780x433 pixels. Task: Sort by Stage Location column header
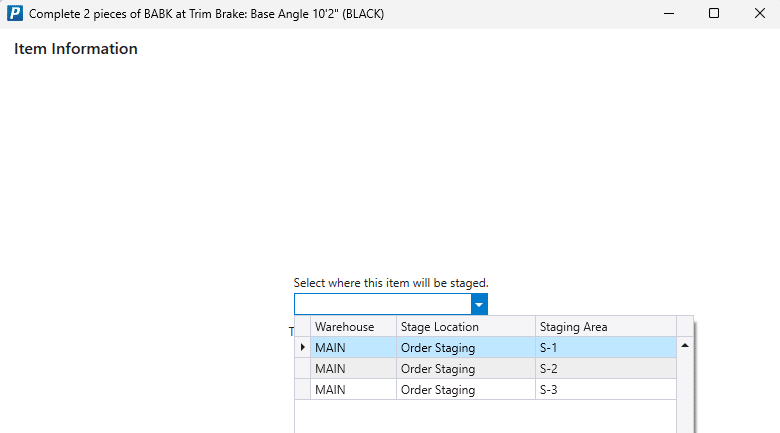point(465,327)
